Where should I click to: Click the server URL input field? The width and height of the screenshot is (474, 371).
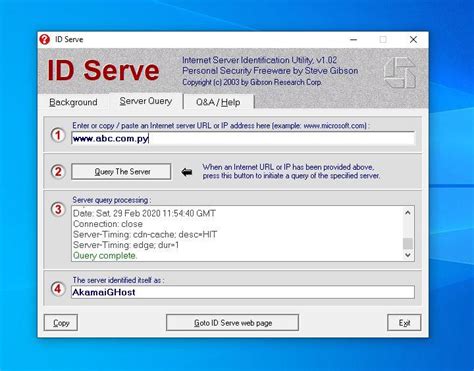click(x=243, y=138)
